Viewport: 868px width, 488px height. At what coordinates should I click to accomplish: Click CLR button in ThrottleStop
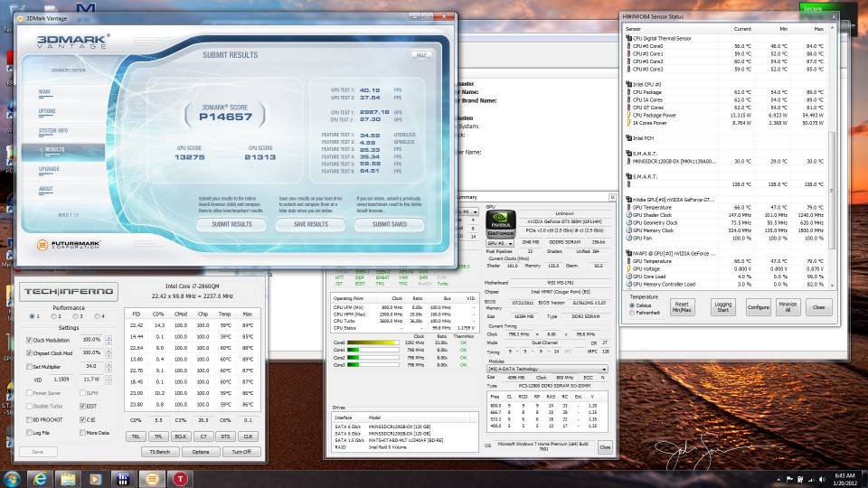(x=248, y=436)
